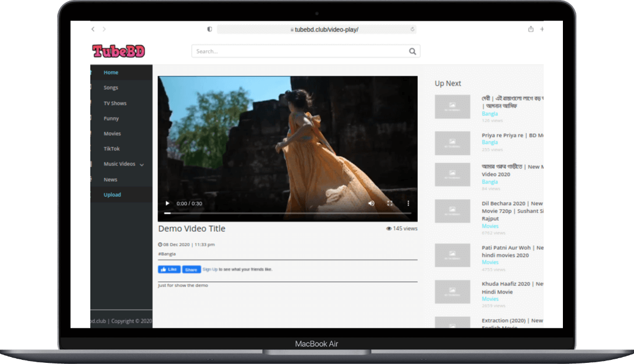This screenshot has width=634, height=364.
Task: Open the Priya re Priya re video title
Action: [x=512, y=135]
